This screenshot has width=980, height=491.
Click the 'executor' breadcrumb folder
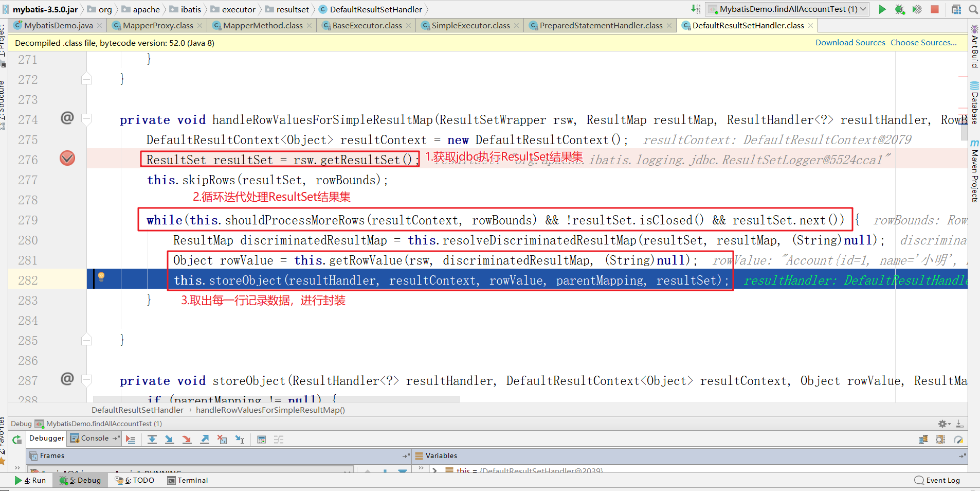(233, 9)
